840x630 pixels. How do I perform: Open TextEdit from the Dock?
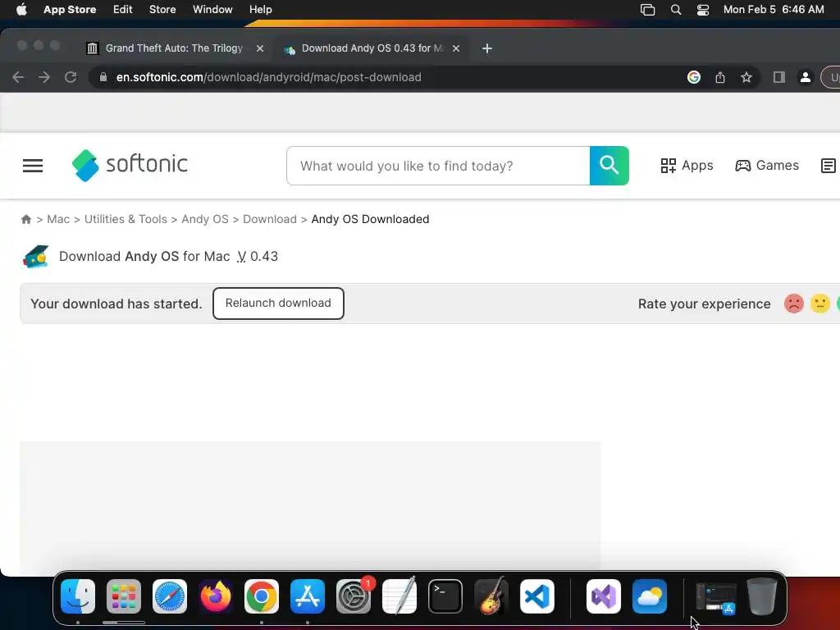399,596
